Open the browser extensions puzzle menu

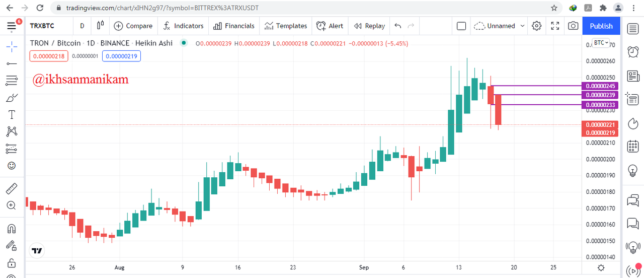603,8
